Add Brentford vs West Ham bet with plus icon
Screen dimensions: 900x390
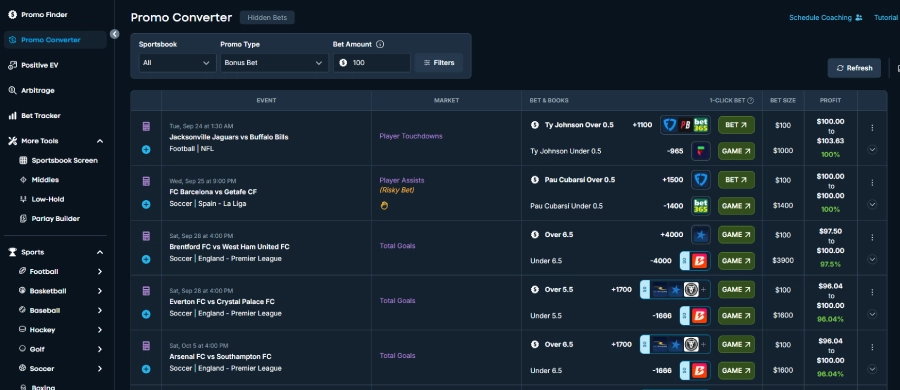point(146,259)
